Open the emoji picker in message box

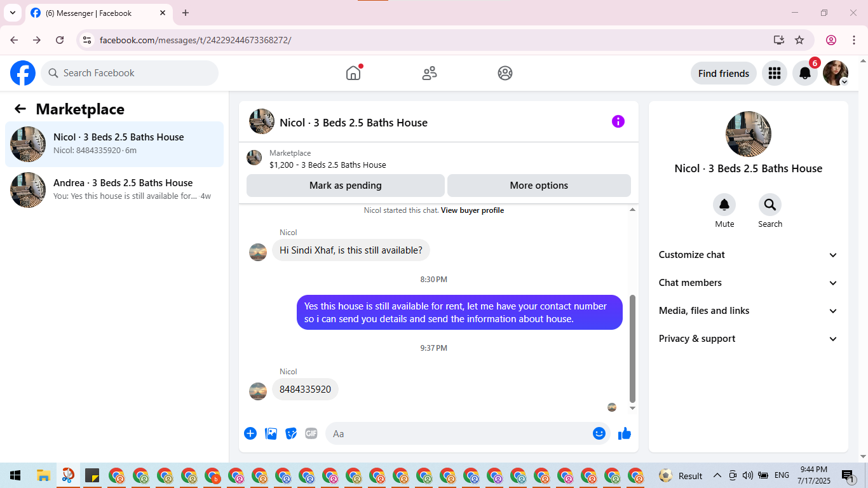[x=599, y=433]
